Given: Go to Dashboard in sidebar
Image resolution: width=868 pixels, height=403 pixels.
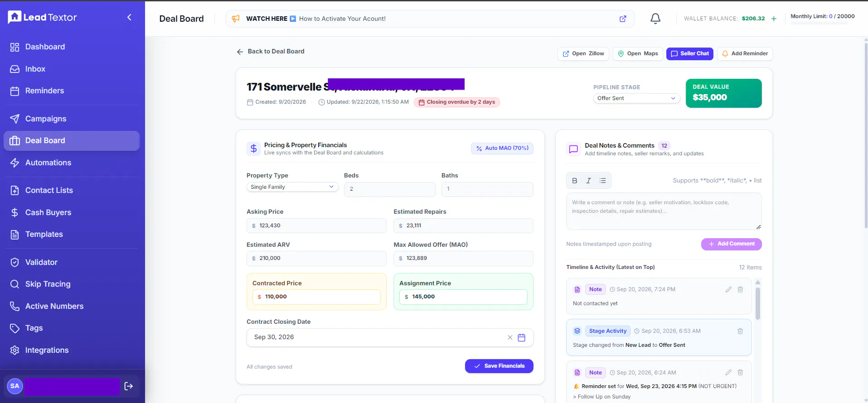Looking at the screenshot, I should [72, 47].
